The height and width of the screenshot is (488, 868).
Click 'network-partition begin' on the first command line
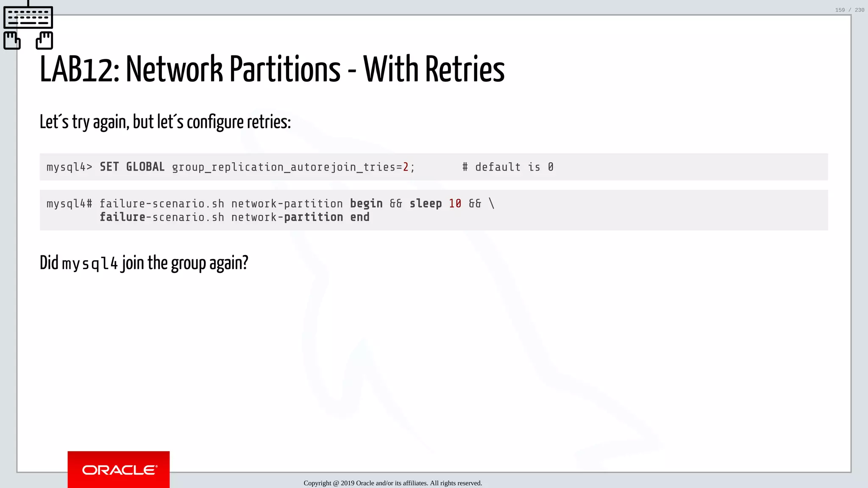pos(307,204)
